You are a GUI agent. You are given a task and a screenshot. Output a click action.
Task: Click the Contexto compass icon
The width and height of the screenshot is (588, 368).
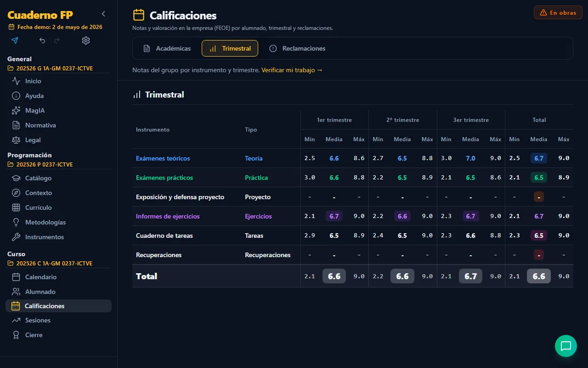16,193
